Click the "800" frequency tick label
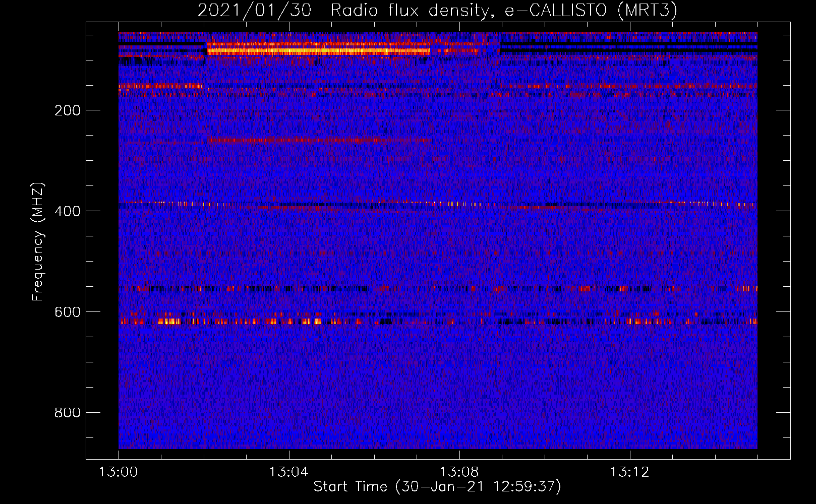Image resolution: width=816 pixels, height=504 pixels. click(68, 413)
